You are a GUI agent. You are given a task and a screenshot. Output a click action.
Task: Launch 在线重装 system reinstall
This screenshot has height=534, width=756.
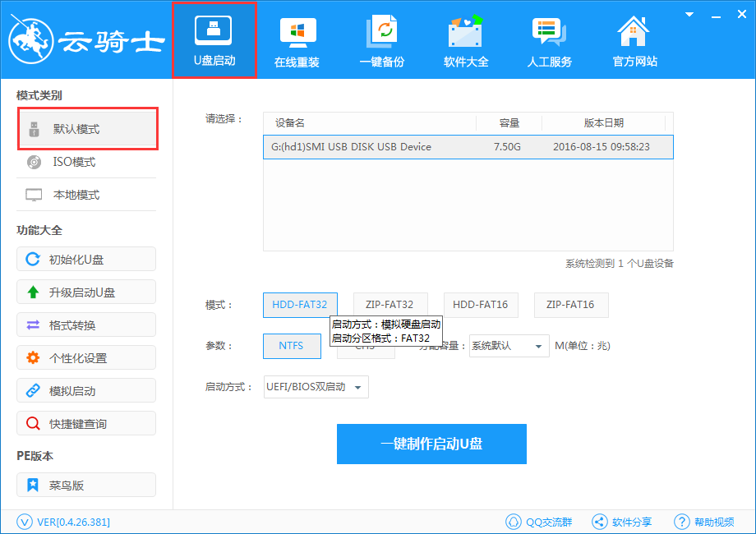coord(297,39)
